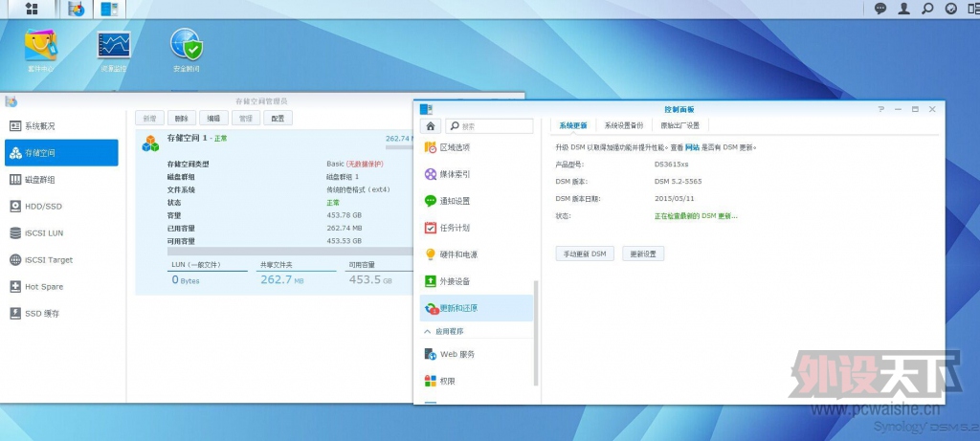Click the notifications speech bubble icon
The height and width of the screenshot is (441, 980).
[880, 9]
